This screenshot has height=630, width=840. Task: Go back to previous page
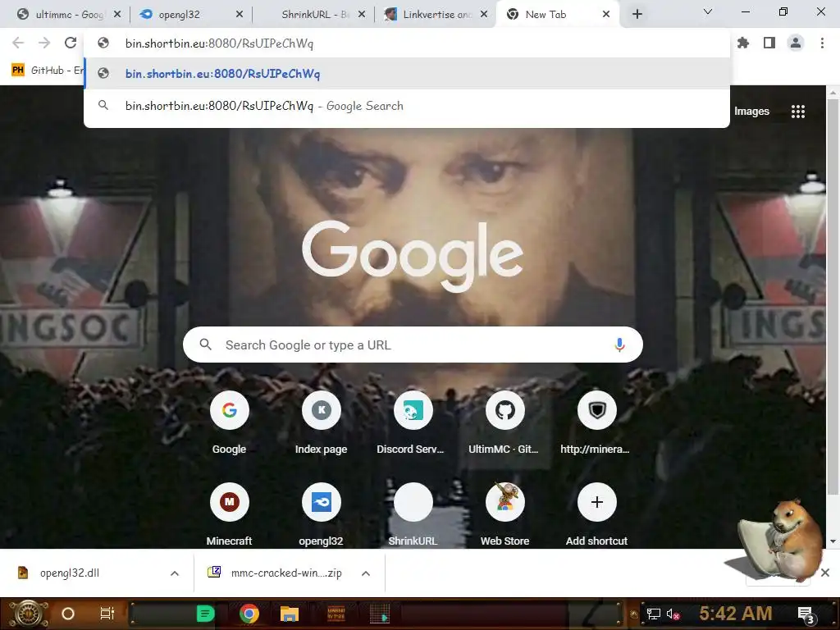click(18, 43)
